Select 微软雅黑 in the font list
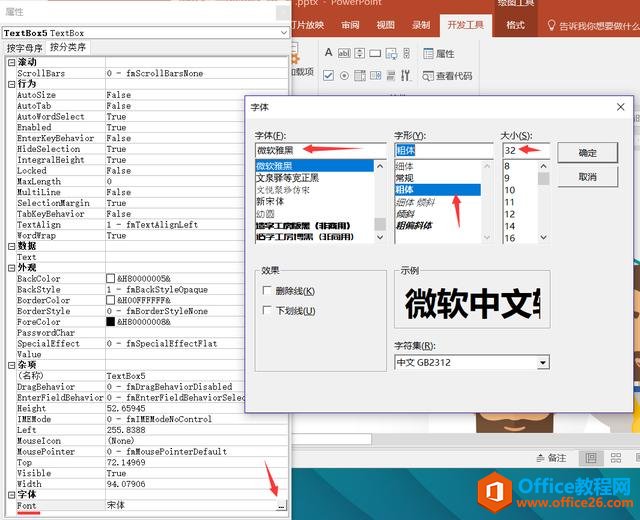The height and width of the screenshot is (520, 640). [314, 166]
